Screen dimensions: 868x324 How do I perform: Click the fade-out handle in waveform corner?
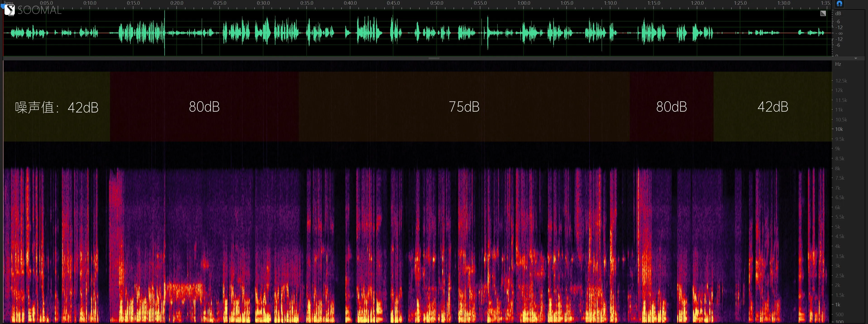pos(823,13)
